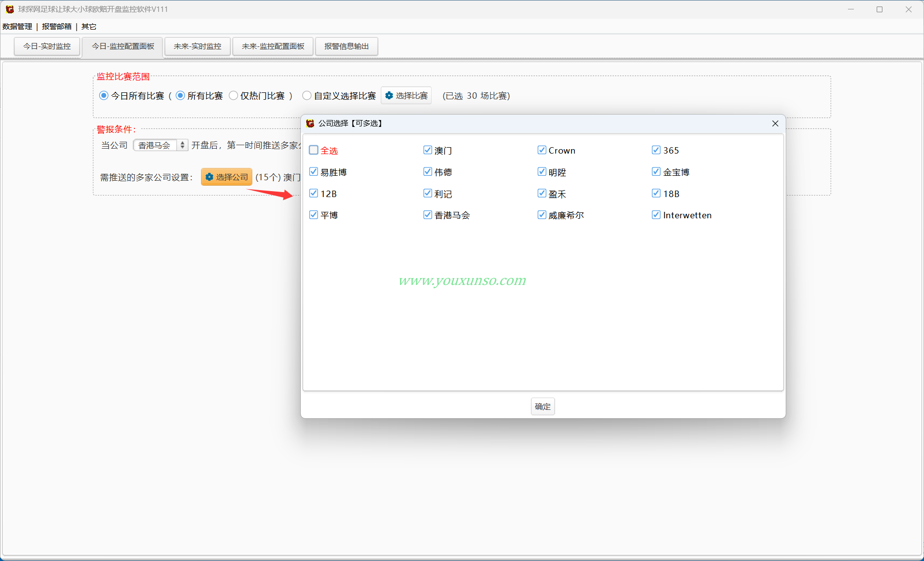Uncheck the 金宝博 checkbox
The height and width of the screenshot is (561, 924).
point(656,172)
